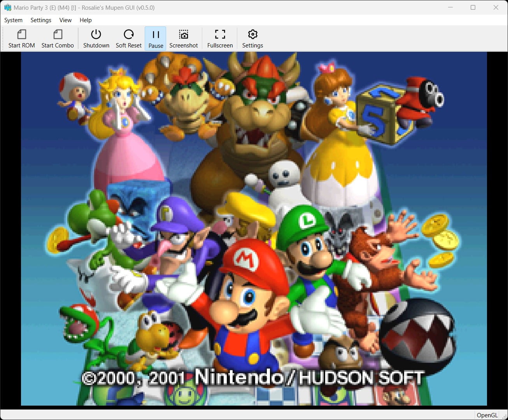508x420 pixels.
Task: Unpause emulation by clicking highlighted Pause button
Action: 155,38
